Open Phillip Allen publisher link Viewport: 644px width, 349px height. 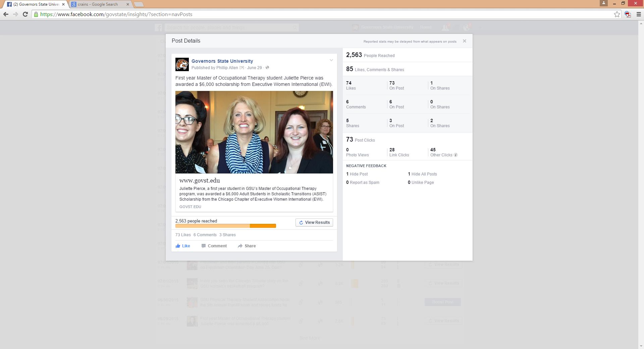coord(227,68)
